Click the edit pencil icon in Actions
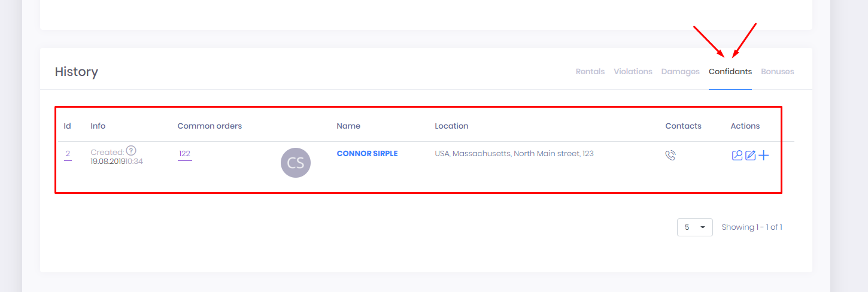This screenshot has width=868, height=292. point(750,156)
